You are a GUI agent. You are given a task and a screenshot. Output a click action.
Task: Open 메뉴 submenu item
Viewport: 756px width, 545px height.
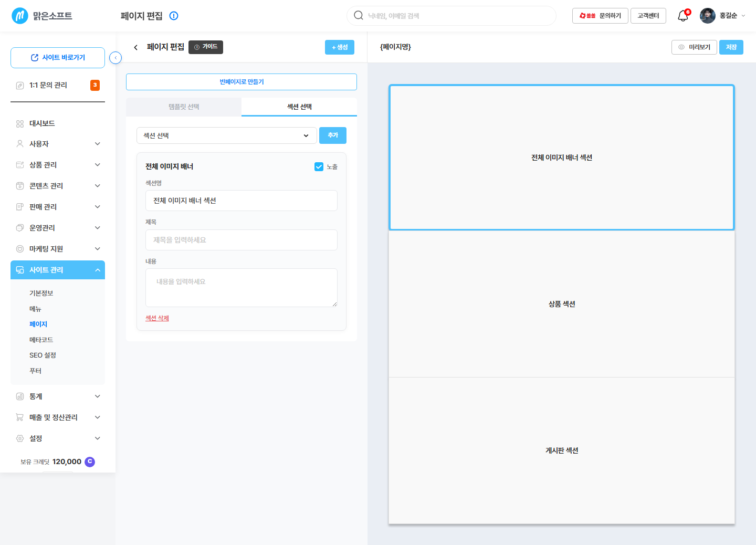pos(35,309)
